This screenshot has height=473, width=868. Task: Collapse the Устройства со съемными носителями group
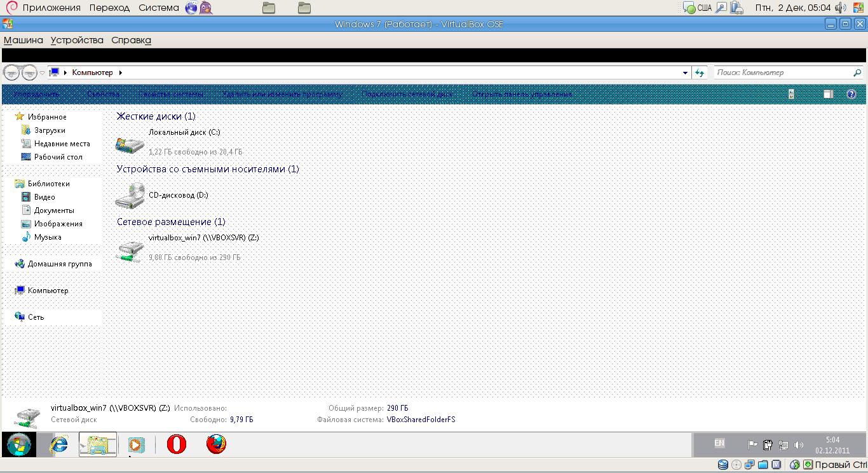[x=208, y=169]
